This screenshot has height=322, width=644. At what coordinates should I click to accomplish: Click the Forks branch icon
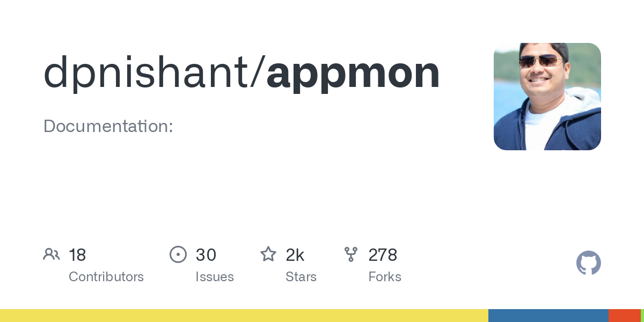point(351,254)
